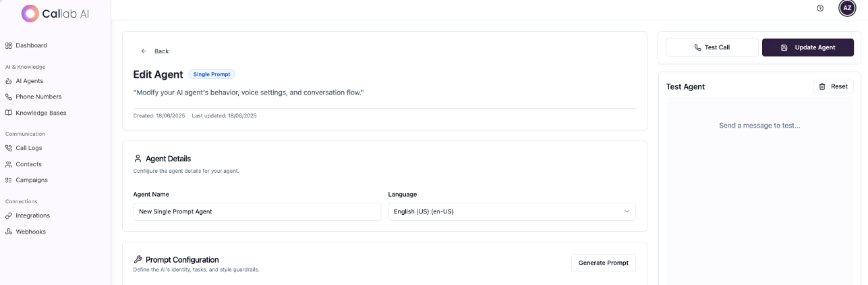
Task: Click the Integrations link icon
Action: click(9, 215)
